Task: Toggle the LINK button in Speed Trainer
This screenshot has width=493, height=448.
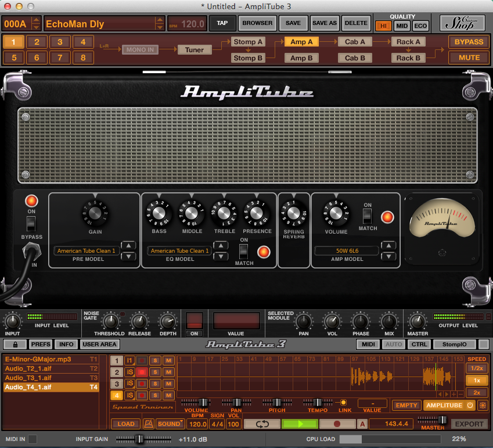Action: tap(343, 402)
